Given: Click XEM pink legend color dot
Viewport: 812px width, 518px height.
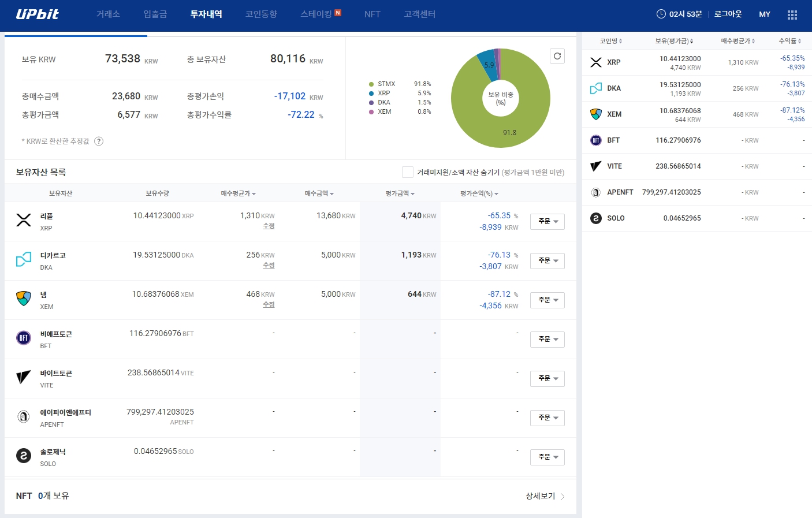Looking at the screenshot, I should tap(371, 111).
